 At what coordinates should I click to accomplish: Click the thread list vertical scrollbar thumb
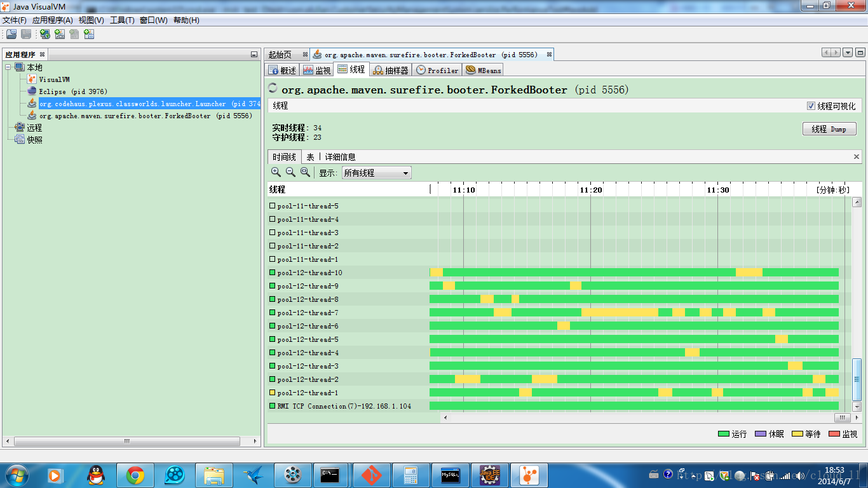tap(857, 379)
